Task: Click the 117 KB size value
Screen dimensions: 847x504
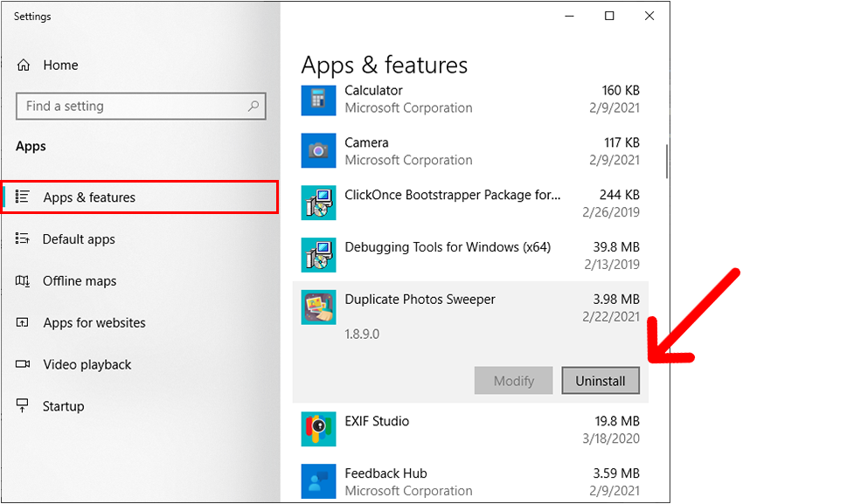Action: 621,142
